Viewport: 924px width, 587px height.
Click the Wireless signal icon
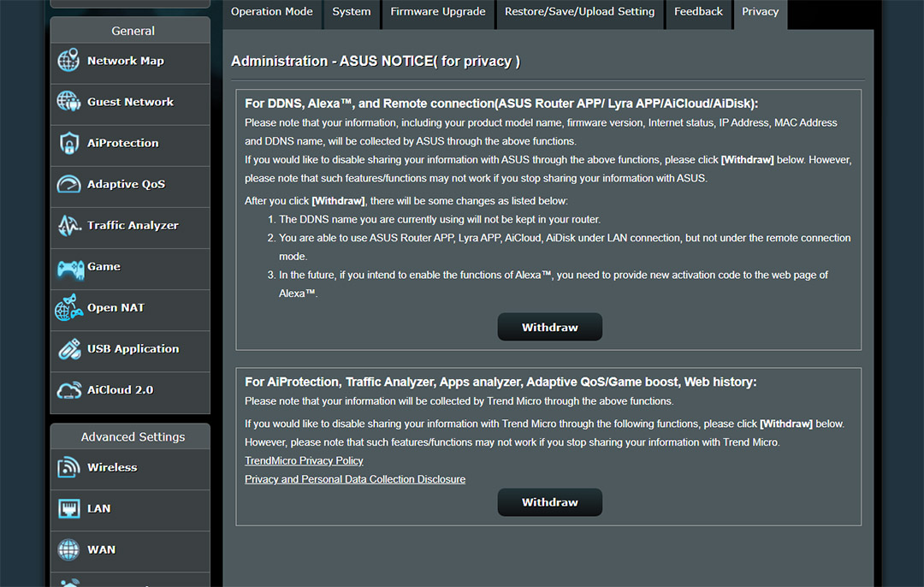point(69,467)
